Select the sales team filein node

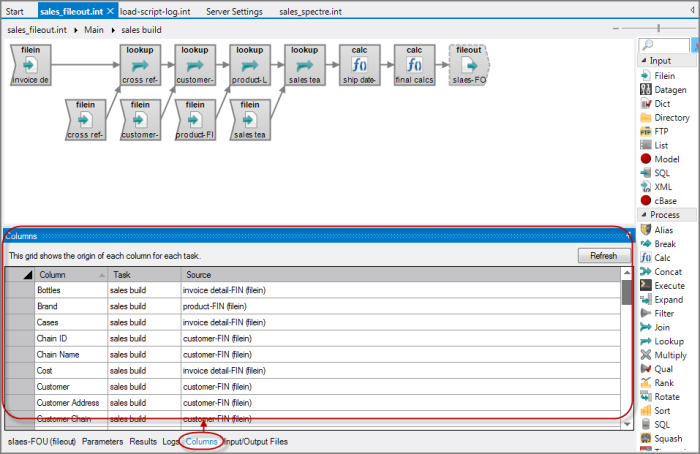(x=249, y=119)
